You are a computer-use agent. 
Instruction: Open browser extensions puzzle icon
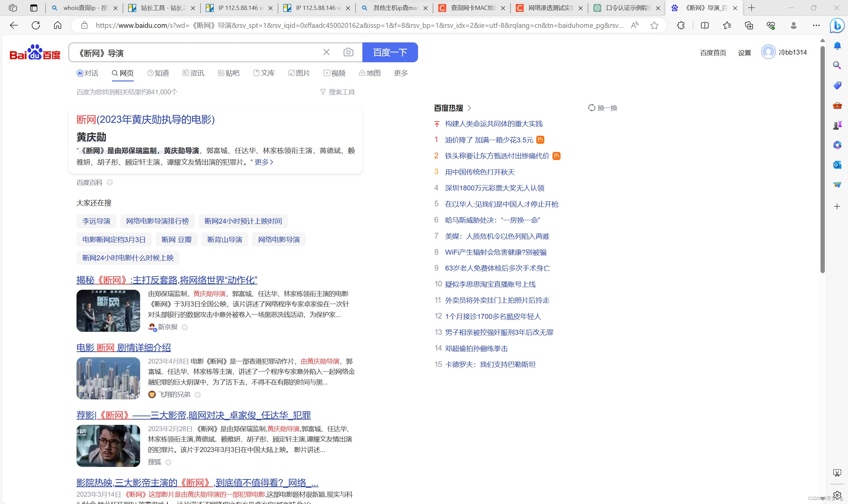[681, 25]
